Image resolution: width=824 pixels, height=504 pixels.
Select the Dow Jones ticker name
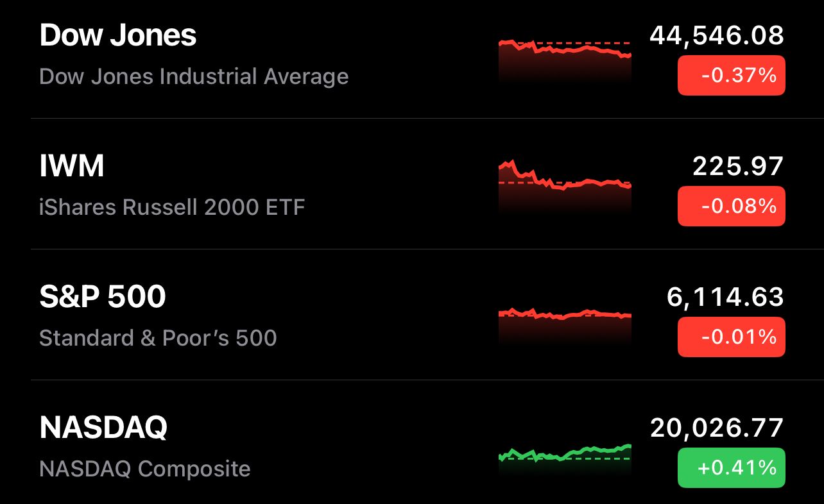(x=118, y=36)
